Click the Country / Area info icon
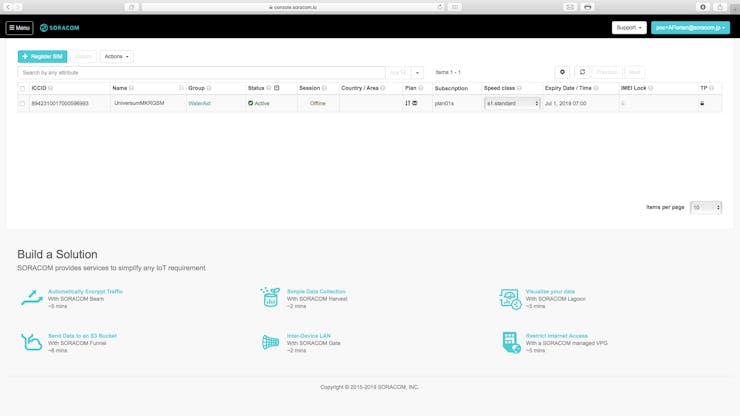740x416 pixels. [x=383, y=88]
